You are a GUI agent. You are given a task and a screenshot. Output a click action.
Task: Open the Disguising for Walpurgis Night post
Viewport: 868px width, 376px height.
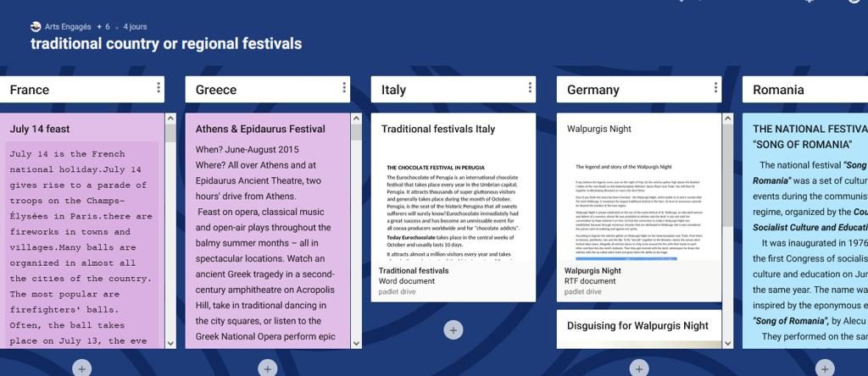[637, 326]
